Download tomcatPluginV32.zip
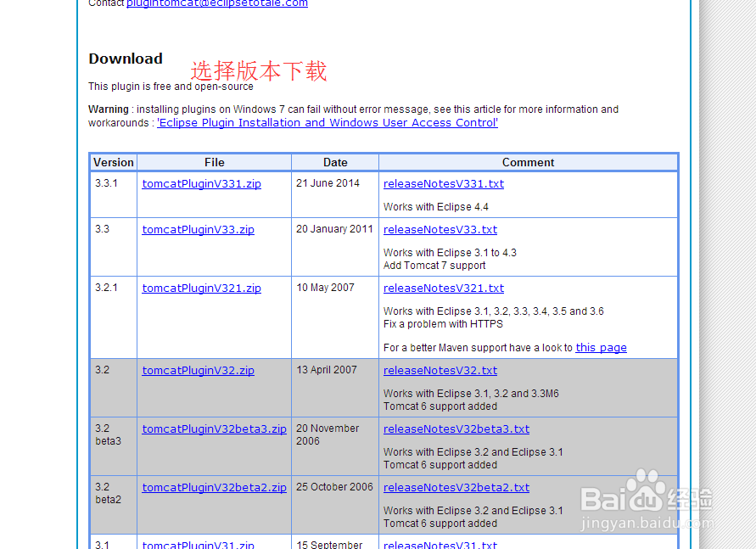Image resolution: width=756 pixels, height=549 pixels. (199, 371)
